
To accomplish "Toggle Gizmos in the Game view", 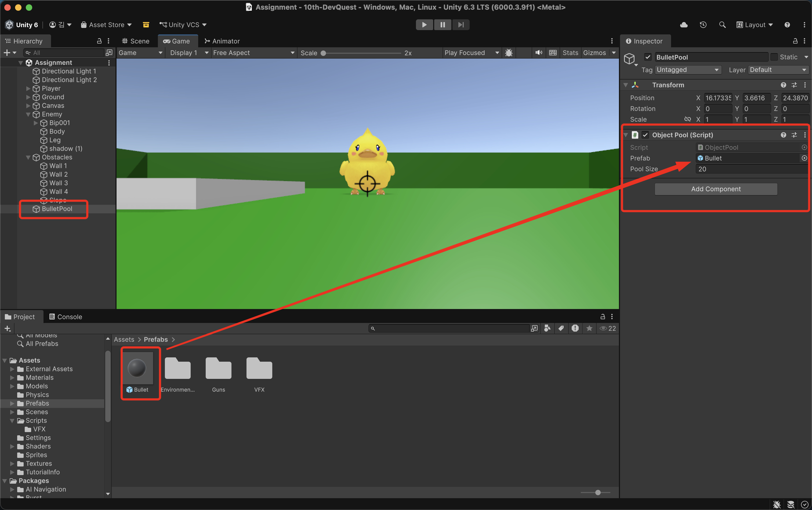I will pyautogui.click(x=595, y=53).
